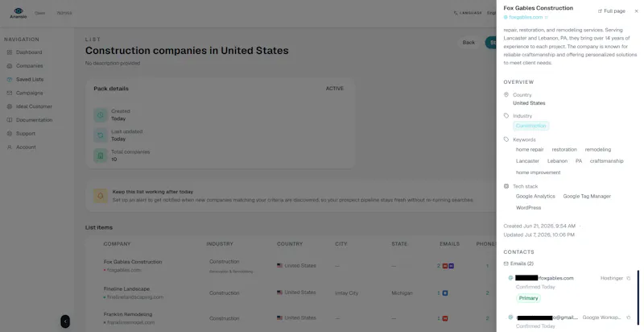Viewport: 644px width, 332px height.
Task: Click the Google Analytics tech stack item
Action: [535, 197]
